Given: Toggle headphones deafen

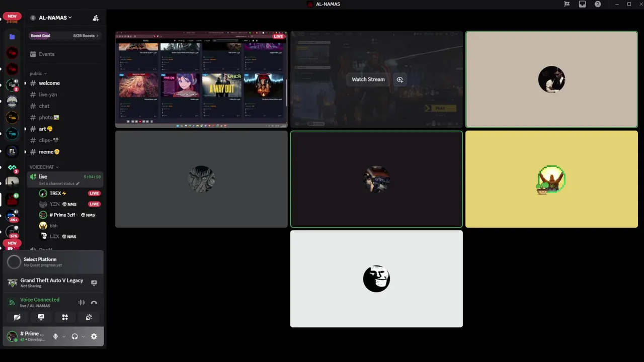Looking at the screenshot, I should click(74, 336).
